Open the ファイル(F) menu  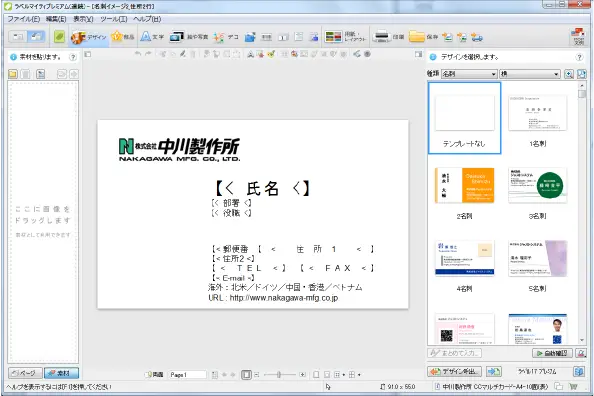23,19
